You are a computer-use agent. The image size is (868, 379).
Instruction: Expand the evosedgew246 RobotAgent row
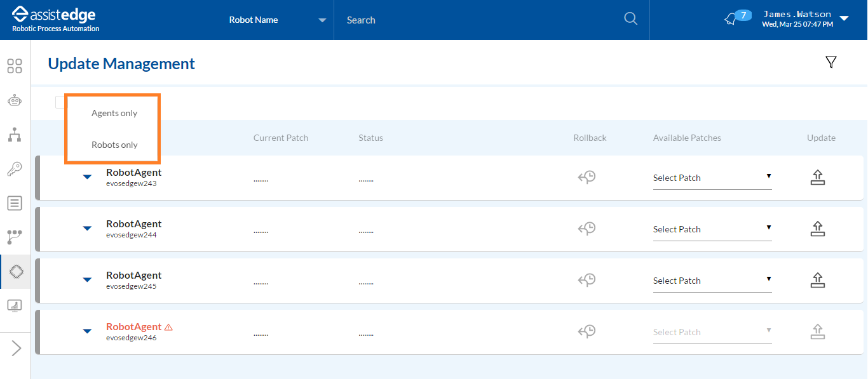[88, 331]
